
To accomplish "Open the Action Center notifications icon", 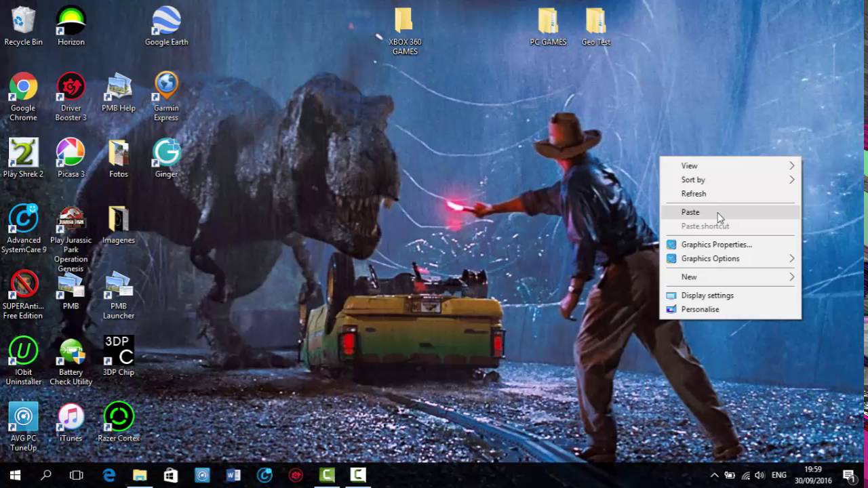I will 848,475.
